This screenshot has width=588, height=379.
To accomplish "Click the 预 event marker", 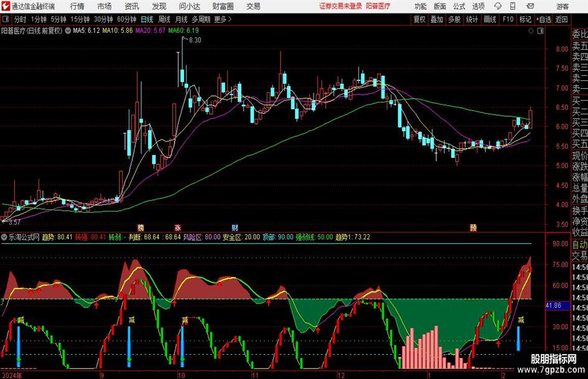I will point(474,227).
